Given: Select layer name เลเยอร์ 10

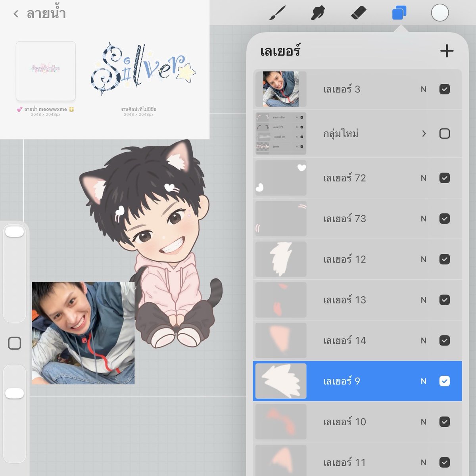Looking at the screenshot, I should (x=344, y=422).
